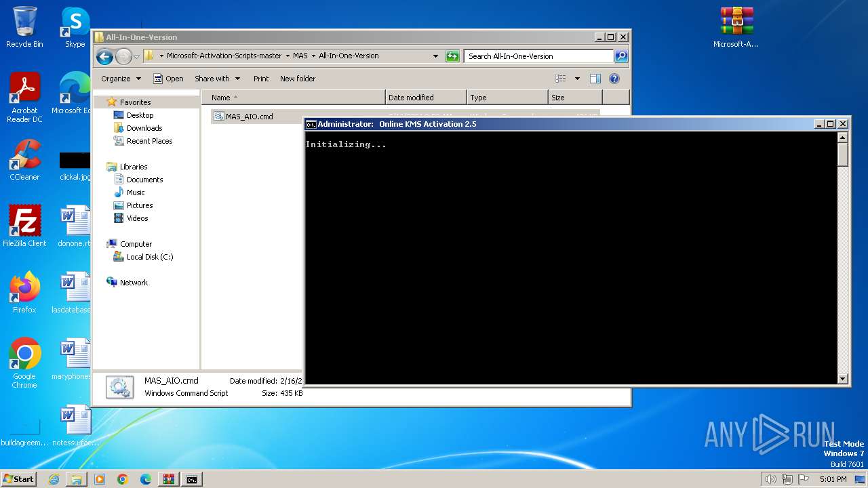The width and height of the screenshot is (868, 488).
Task: Open WinRAR taskbar button
Action: [x=168, y=479]
